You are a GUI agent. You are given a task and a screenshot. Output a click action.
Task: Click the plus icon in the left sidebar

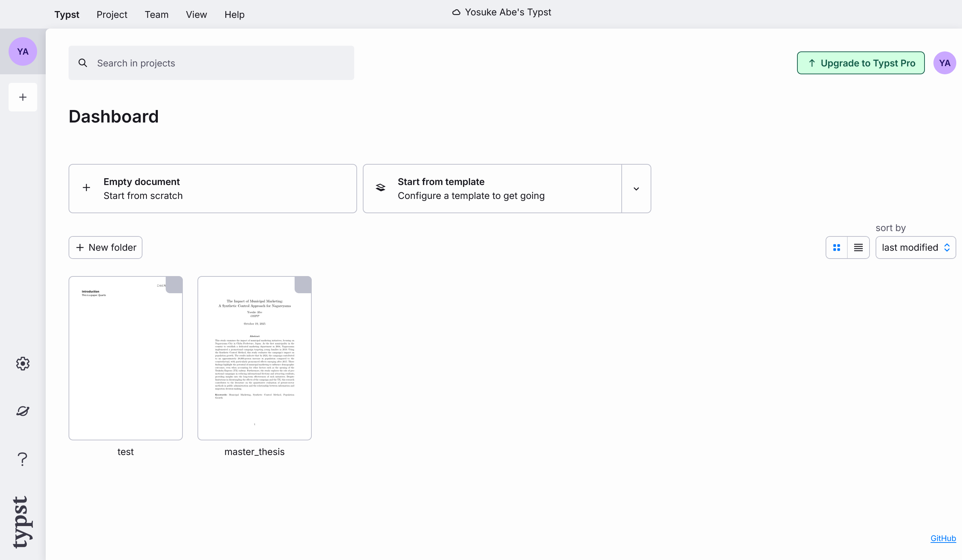[x=22, y=97]
